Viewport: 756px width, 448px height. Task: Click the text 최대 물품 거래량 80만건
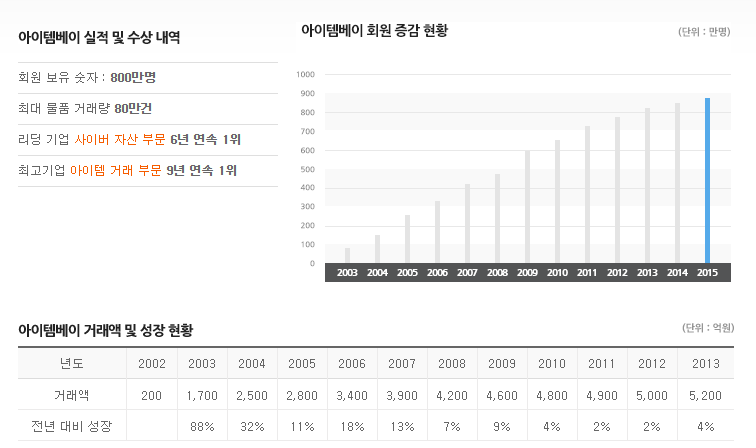pyautogui.click(x=85, y=108)
